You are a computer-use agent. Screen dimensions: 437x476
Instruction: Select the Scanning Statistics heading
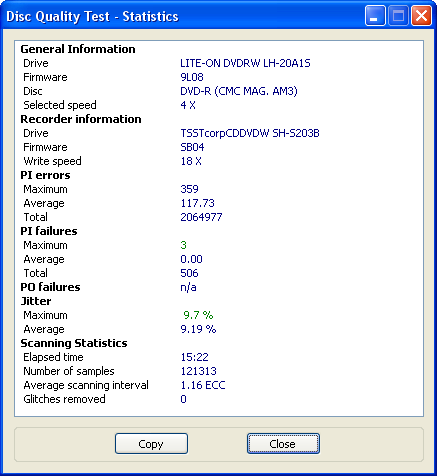[74, 343]
